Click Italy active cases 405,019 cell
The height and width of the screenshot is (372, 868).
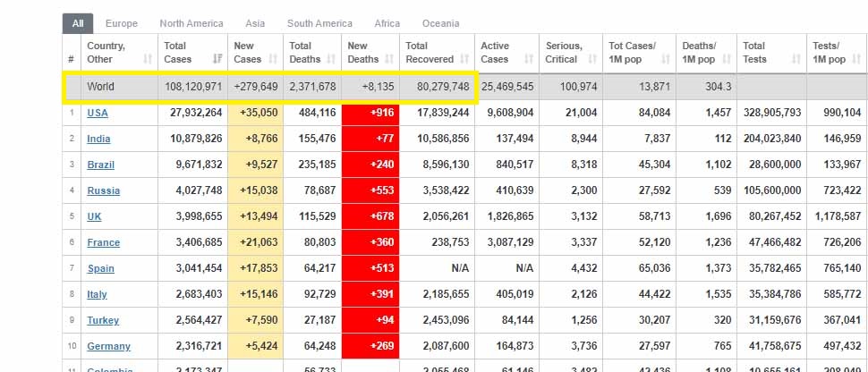pyautogui.click(x=506, y=294)
